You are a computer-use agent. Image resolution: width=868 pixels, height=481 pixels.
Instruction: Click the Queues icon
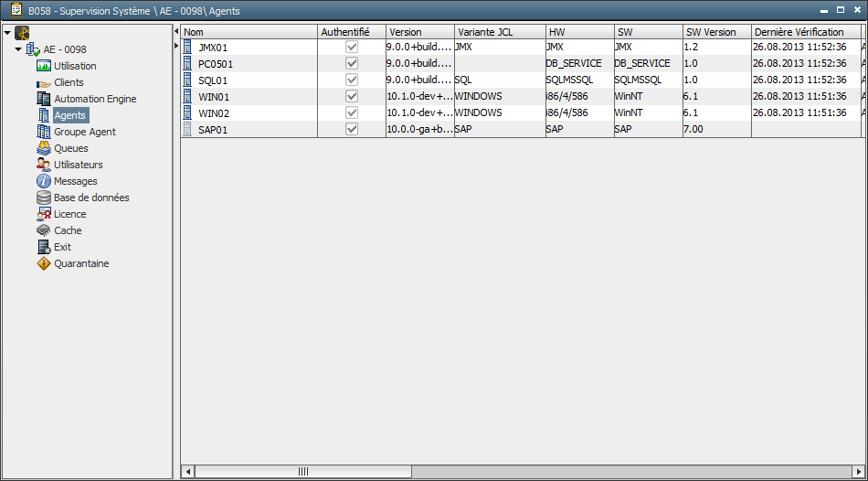click(44, 148)
